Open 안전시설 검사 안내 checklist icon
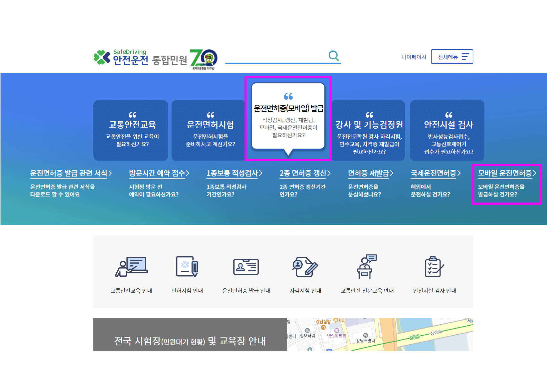 [434, 267]
